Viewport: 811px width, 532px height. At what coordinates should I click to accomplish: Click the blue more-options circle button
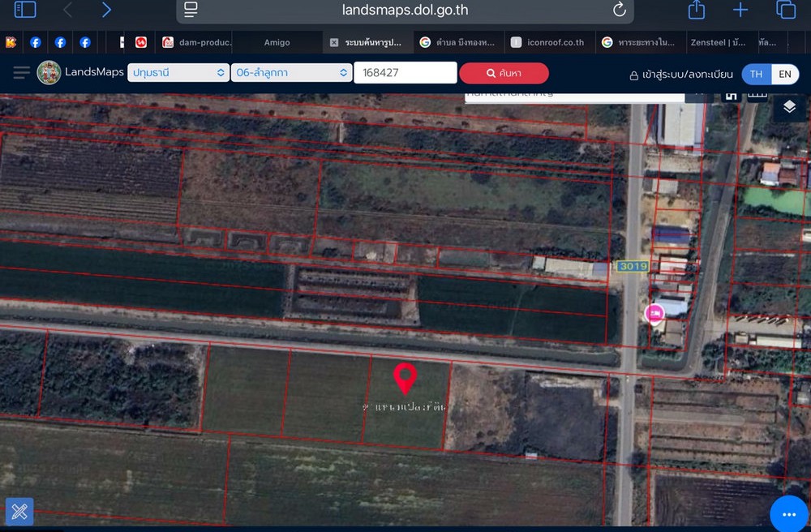(x=789, y=514)
